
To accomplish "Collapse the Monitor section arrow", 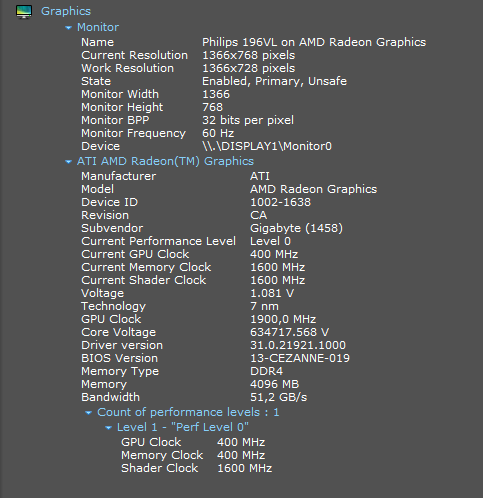I will [68, 28].
